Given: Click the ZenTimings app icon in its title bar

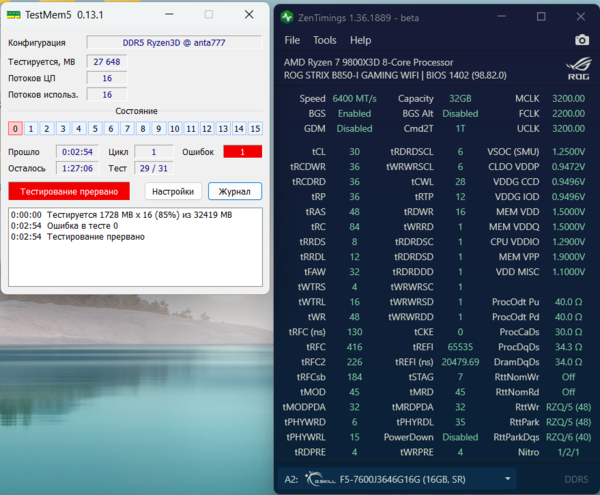Looking at the screenshot, I should coord(287,17).
